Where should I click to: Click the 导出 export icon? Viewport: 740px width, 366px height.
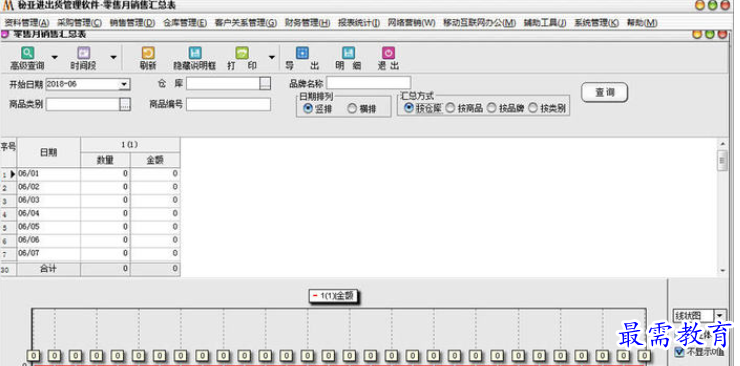(x=302, y=53)
